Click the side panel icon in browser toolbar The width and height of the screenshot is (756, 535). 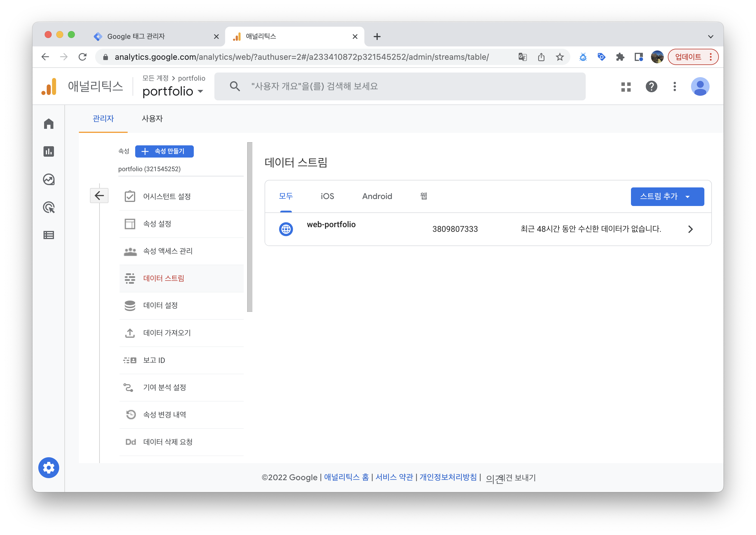point(639,57)
